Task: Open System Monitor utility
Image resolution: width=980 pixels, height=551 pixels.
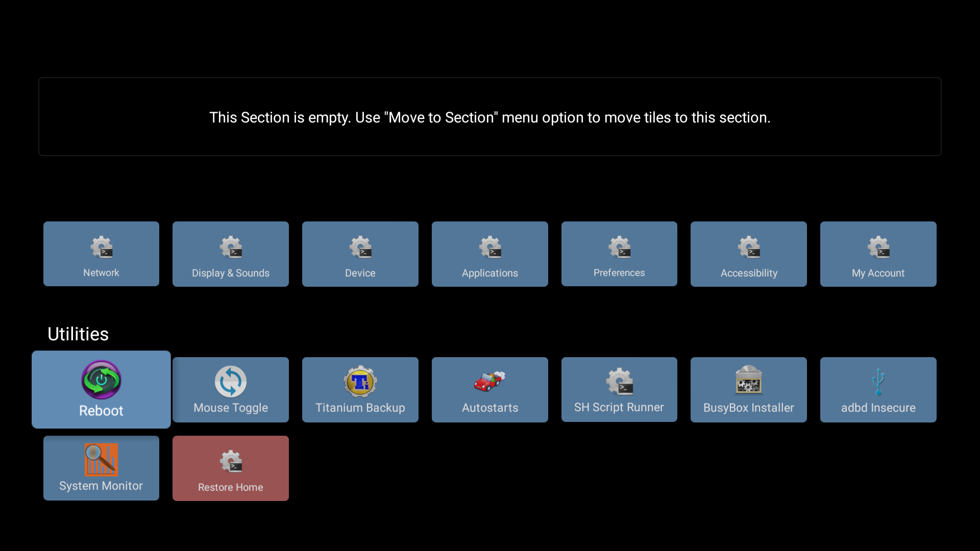Action: [101, 468]
